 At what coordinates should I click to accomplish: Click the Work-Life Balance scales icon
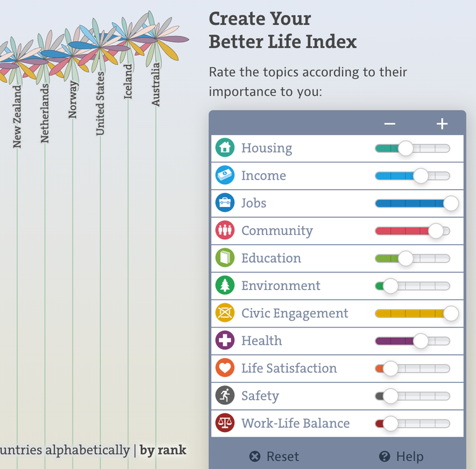click(225, 423)
